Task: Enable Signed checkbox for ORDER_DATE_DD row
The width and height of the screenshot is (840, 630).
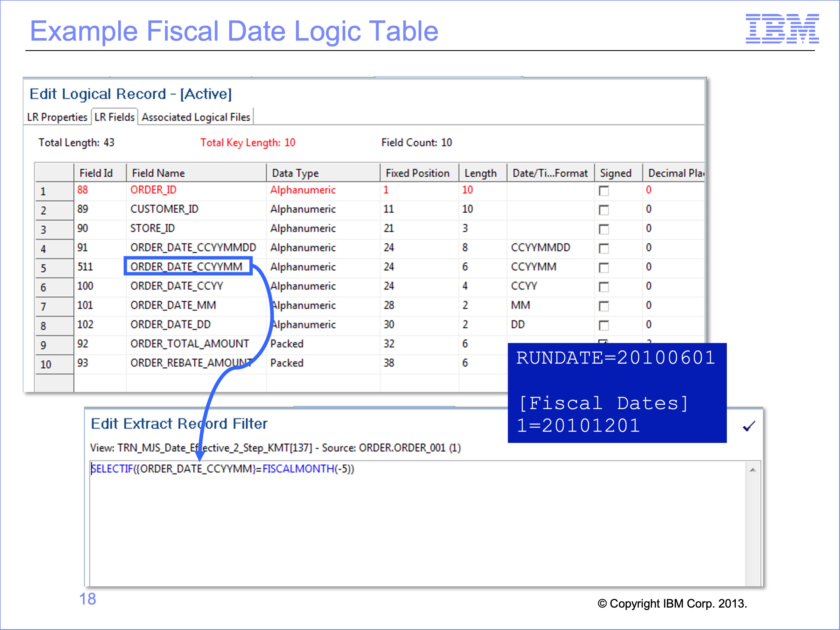Action: click(x=603, y=325)
